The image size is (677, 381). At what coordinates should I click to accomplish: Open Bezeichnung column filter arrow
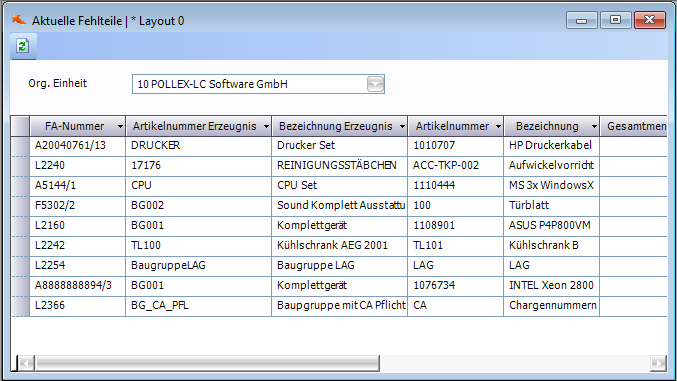594,127
